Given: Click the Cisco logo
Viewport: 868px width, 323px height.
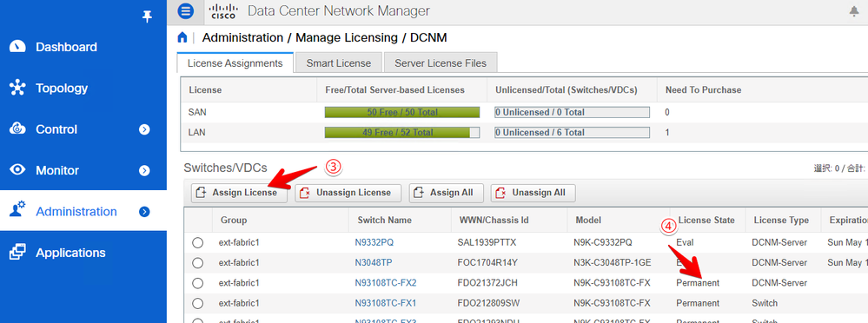Looking at the screenshot, I should (224, 11).
